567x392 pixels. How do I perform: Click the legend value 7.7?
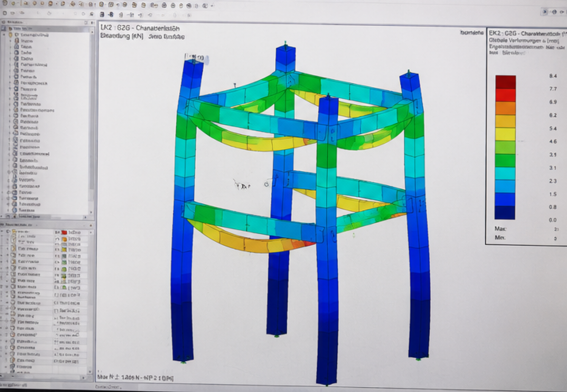point(553,89)
